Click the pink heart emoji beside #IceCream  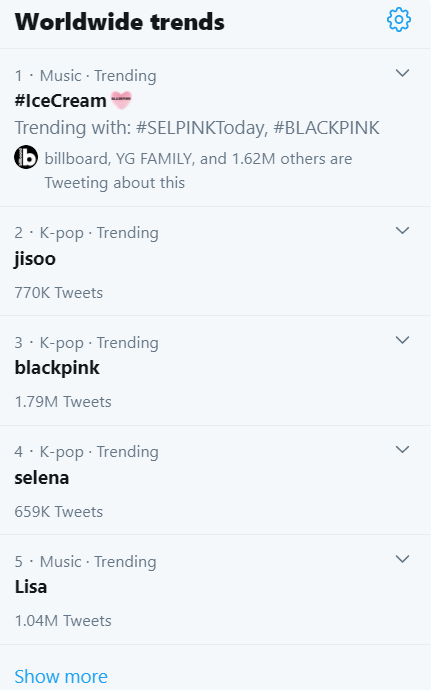click(x=121, y=100)
